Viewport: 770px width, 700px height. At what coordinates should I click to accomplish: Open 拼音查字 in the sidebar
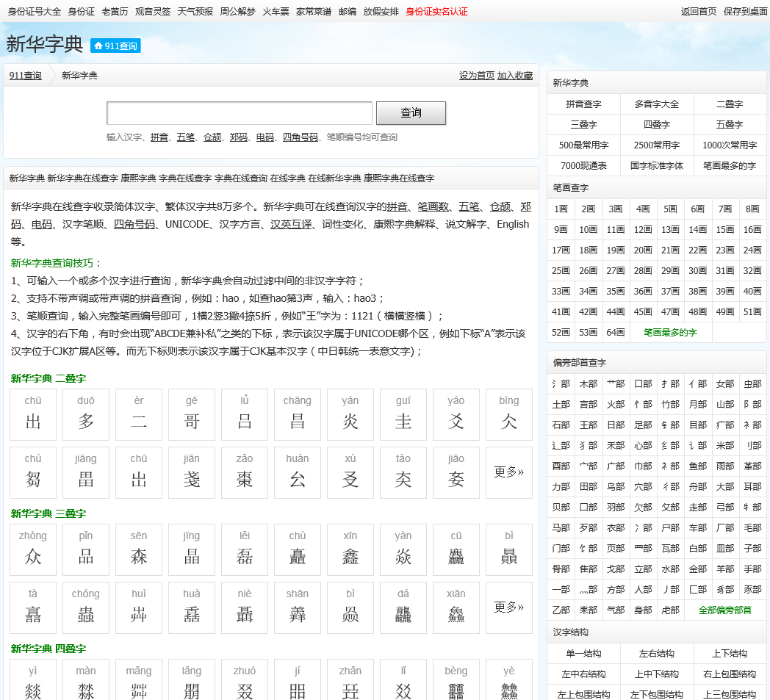click(x=583, y=104)
